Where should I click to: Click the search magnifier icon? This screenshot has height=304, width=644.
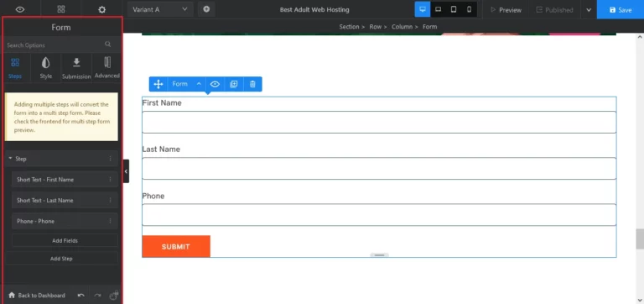click(107, 45)
